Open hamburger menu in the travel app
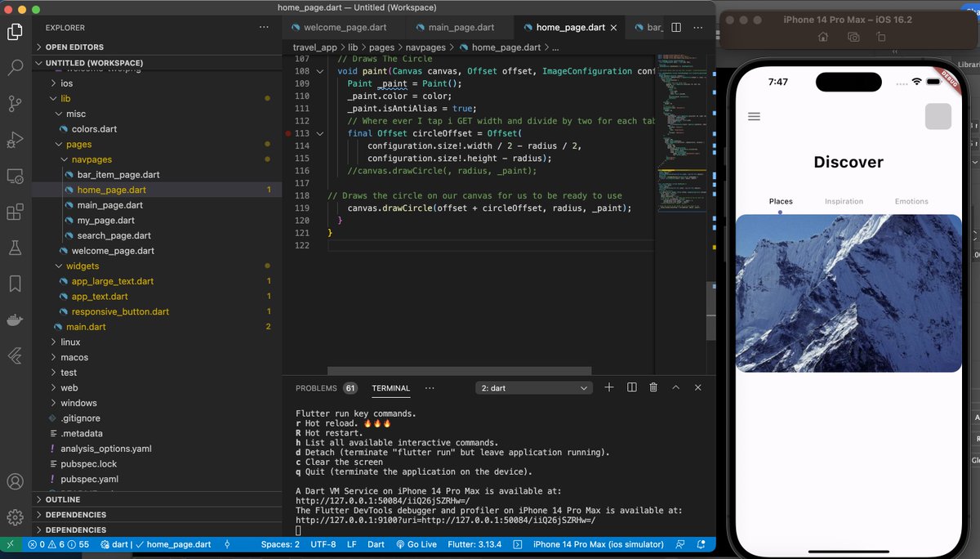980x559 pixels. [754, 117]
